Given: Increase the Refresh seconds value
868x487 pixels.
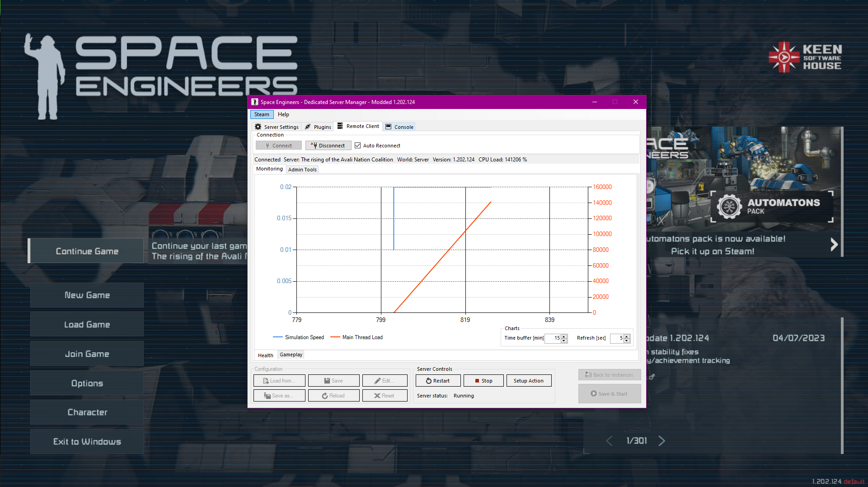Looking at the screenshot, I should pos(627,336).
